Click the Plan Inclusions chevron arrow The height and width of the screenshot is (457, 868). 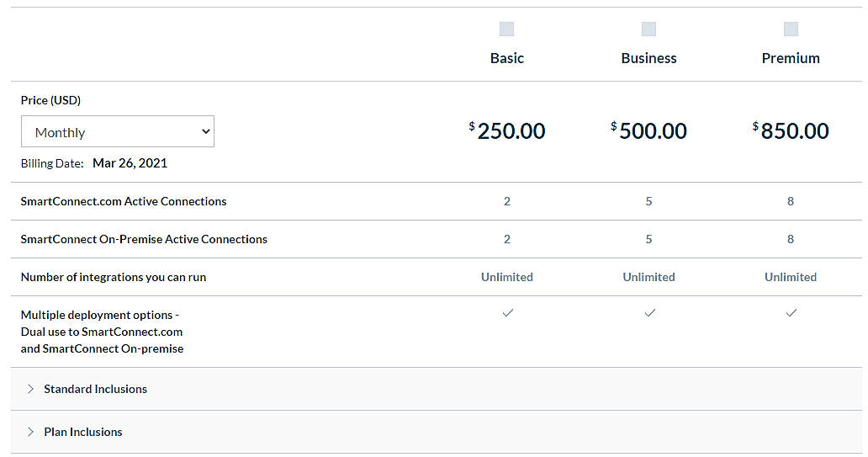[30, 432]
